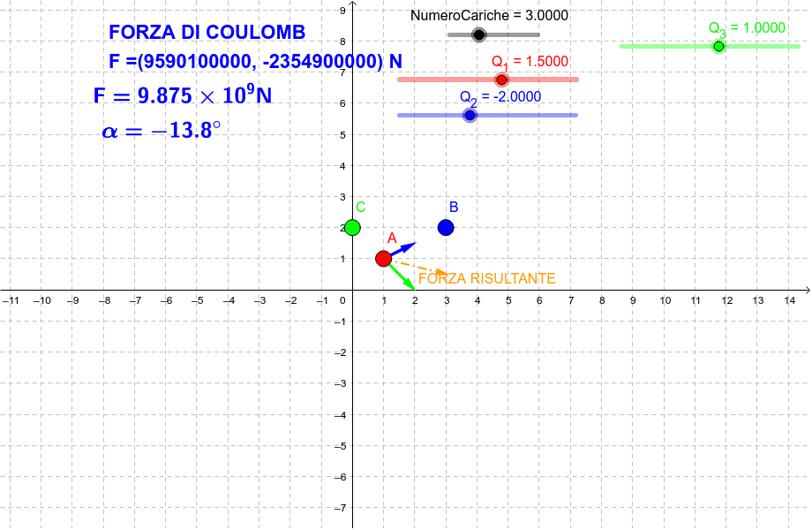Screen dimensions: 812x530
Task: Select red charge point A
Action: (383, 259)
